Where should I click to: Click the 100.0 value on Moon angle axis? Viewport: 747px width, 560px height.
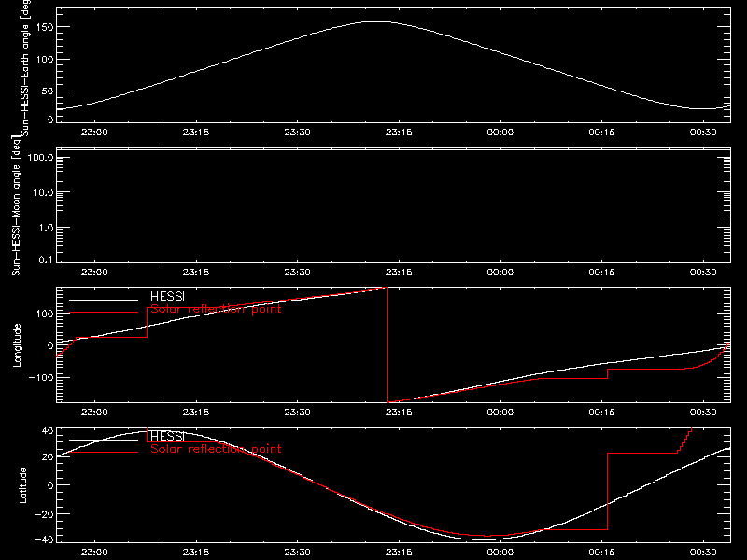[x=40, y=158]
